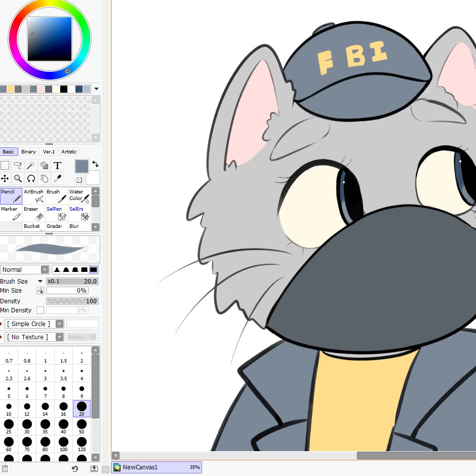Select the third brush edge shape
476x476 pixels.
pyautogui.click(x=75, y=269)
